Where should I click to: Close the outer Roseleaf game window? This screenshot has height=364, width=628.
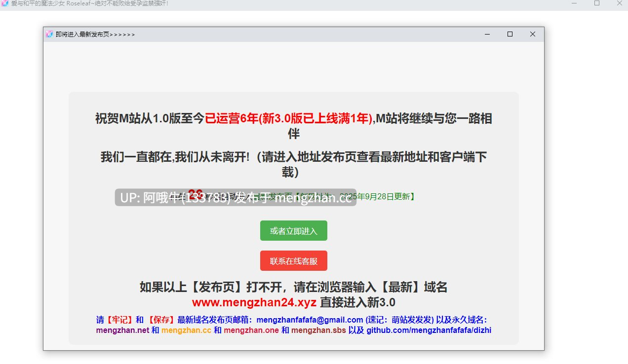tap(619, 3)
